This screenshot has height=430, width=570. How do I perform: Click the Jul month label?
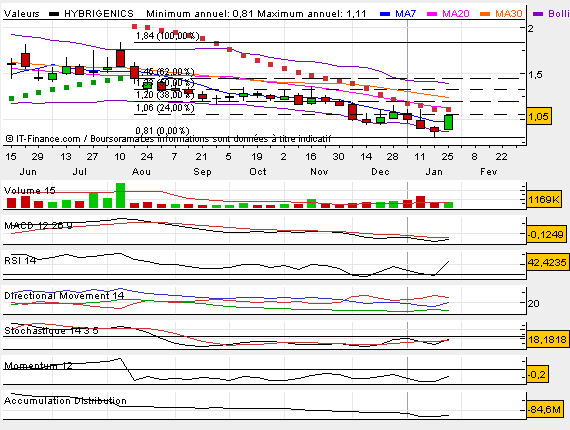tap(79, 172)
